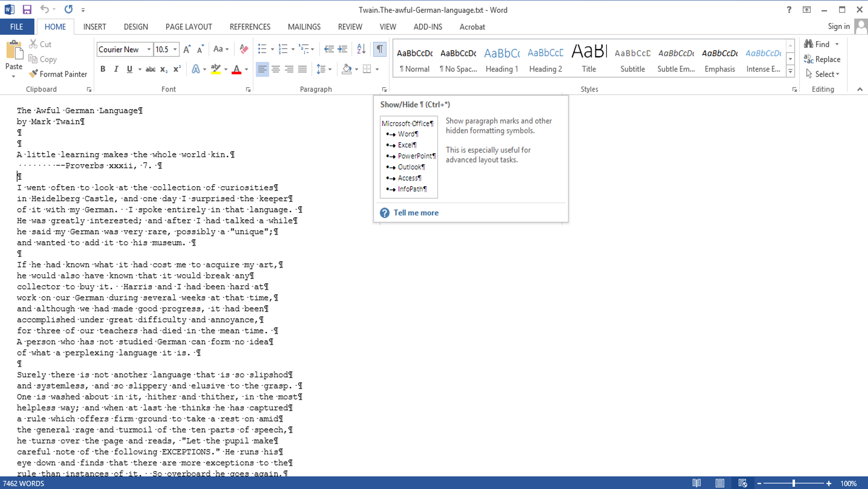The image size is (868, 489).
Task: Click the Tell me more link
Action: point(415,213)
